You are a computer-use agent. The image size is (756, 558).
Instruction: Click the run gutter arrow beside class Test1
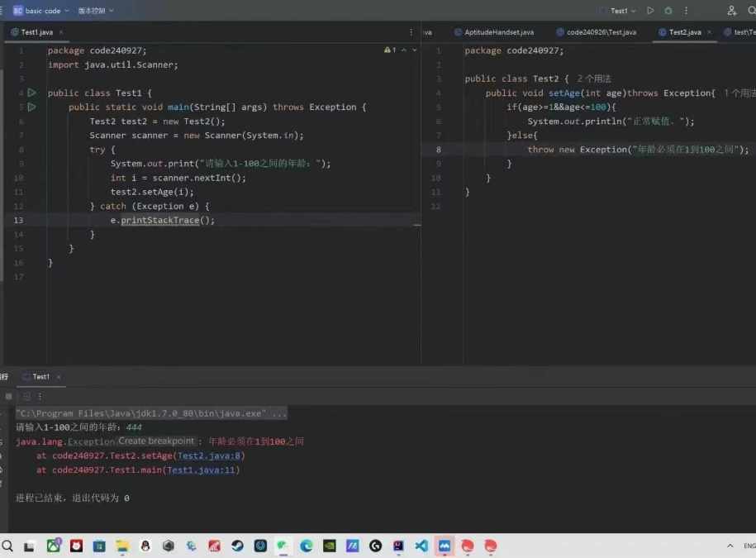pos(32,92)
